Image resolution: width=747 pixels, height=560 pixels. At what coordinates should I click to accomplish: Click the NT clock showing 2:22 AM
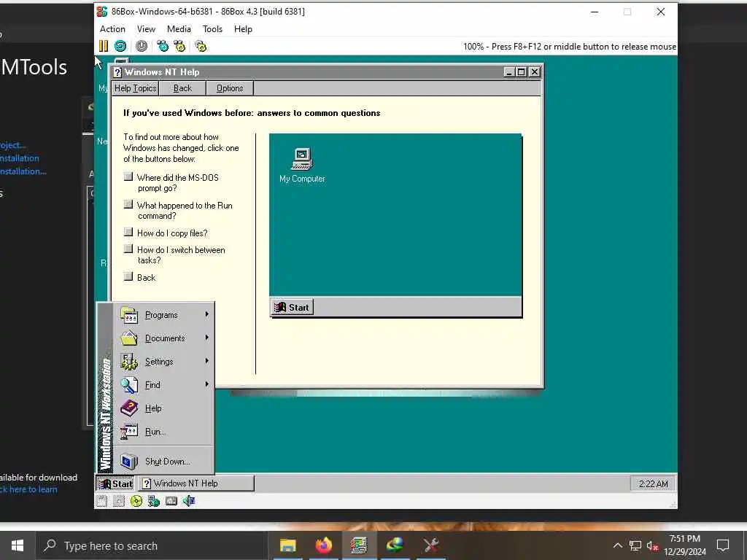[x=653, y=484]
